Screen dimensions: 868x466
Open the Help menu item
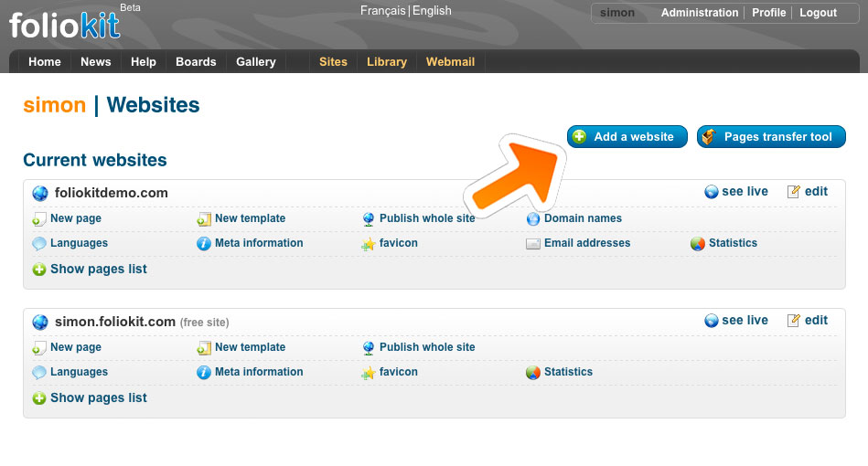[x=144, y=62]
